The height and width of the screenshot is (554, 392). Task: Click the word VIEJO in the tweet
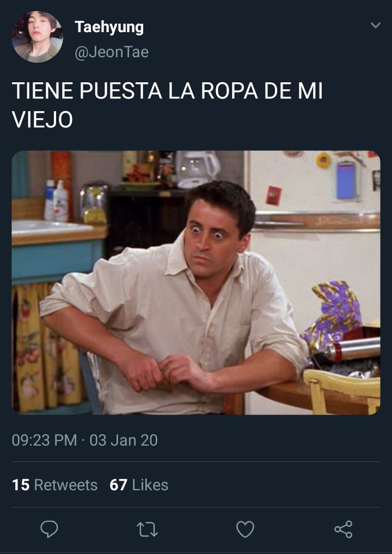[x=42, y=119]
